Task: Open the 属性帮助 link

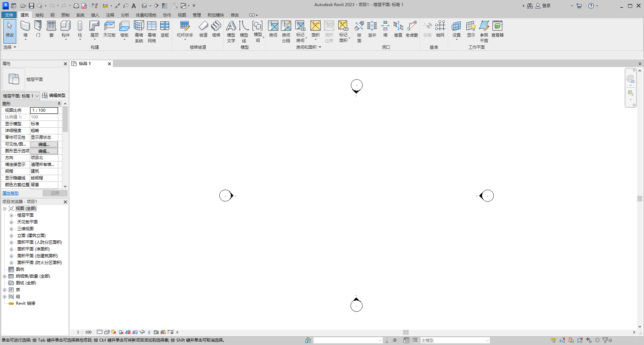Action: 10,193
